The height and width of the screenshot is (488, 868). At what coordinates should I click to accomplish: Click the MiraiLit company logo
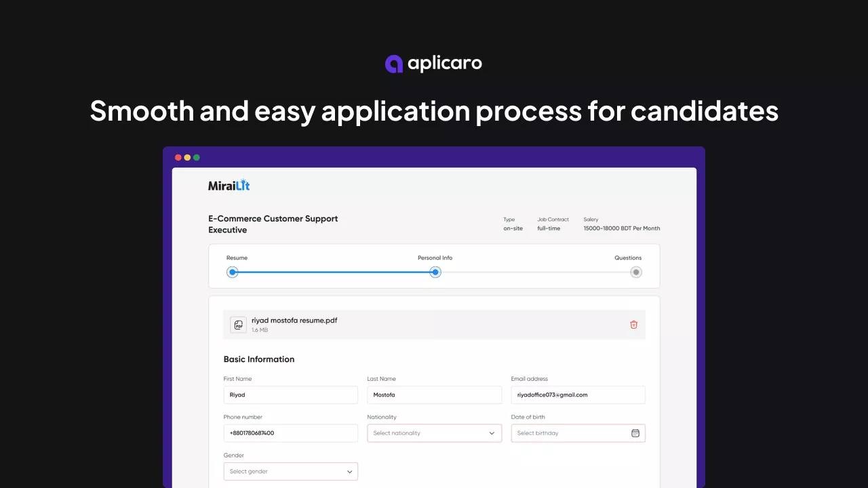[x=229, y=185]
